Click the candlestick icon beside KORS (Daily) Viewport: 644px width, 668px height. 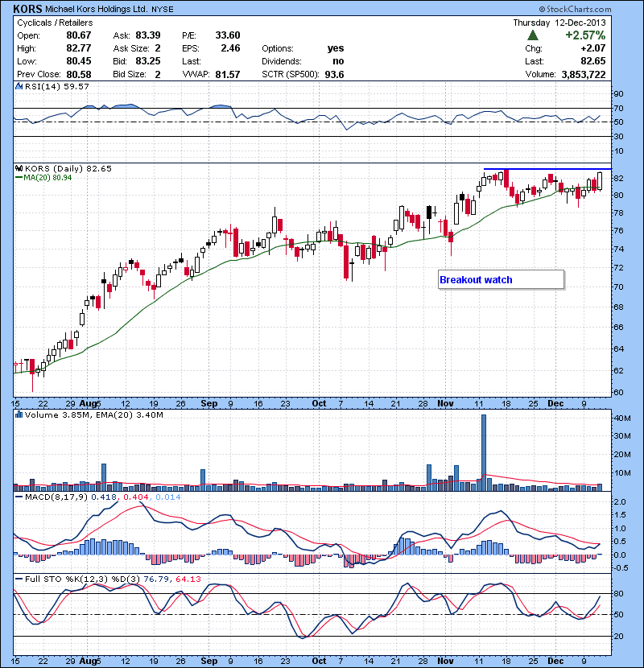(19, 168)
